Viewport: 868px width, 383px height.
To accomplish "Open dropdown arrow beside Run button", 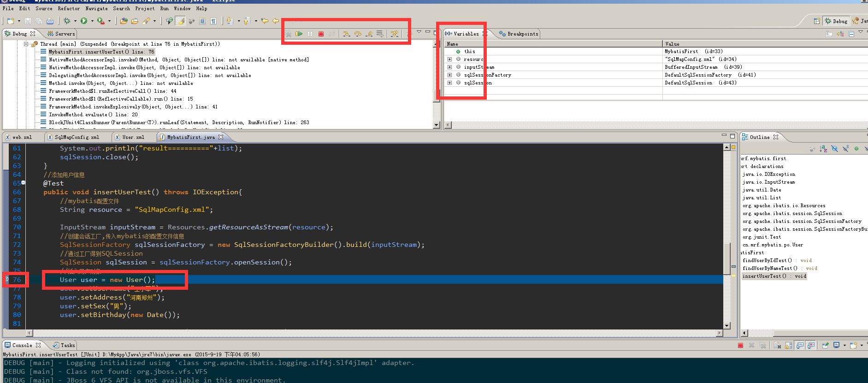I will point(92,21).
